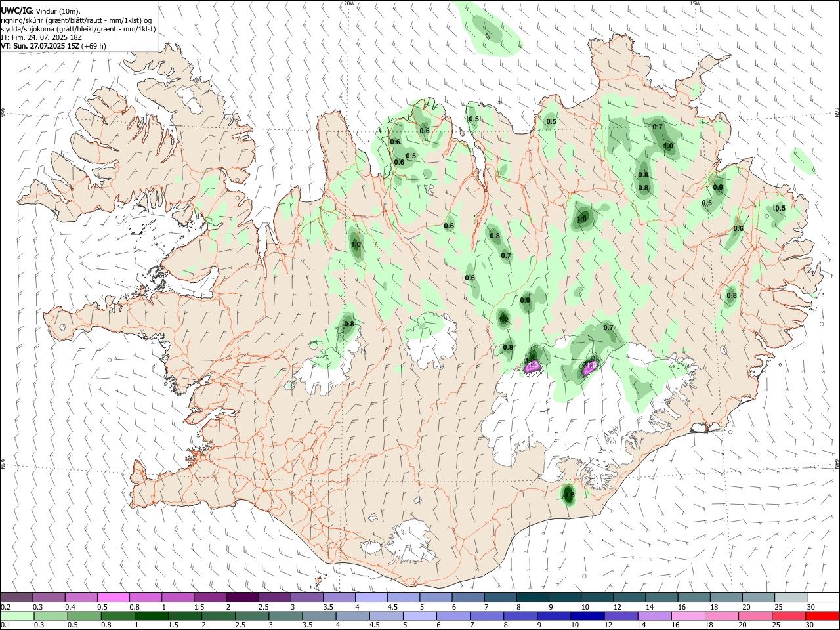840x630 pixels.
Task: Select the 'rigning/skúrir (grænt/blátt/rautt' legend description line
Action: pyautogui.click(x=76, y=20)
